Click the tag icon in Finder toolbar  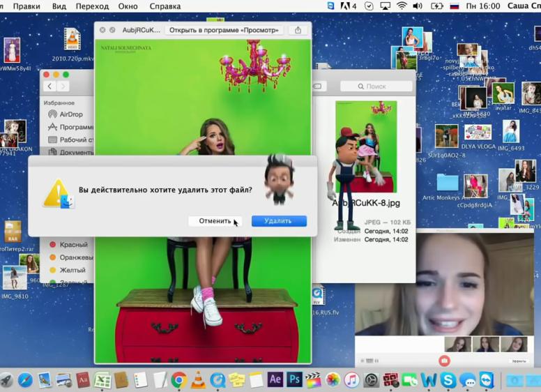coord(317,86)
